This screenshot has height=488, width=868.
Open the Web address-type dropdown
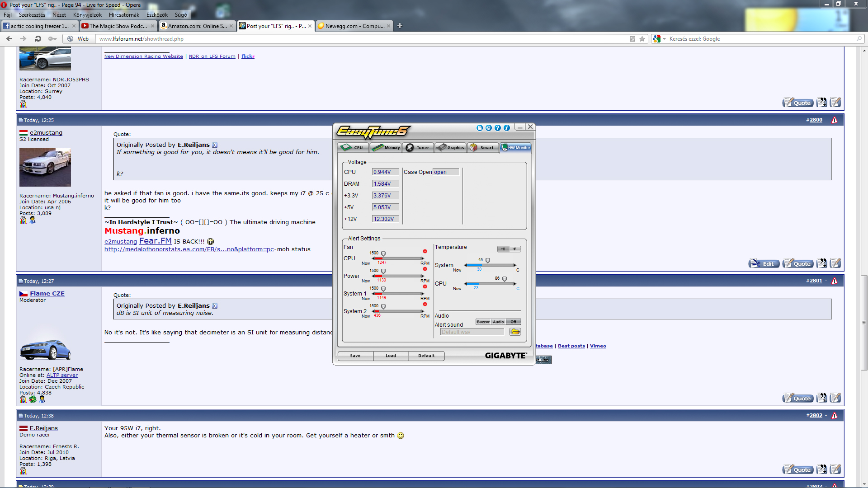pyautogui.click(x=79, y=39)
